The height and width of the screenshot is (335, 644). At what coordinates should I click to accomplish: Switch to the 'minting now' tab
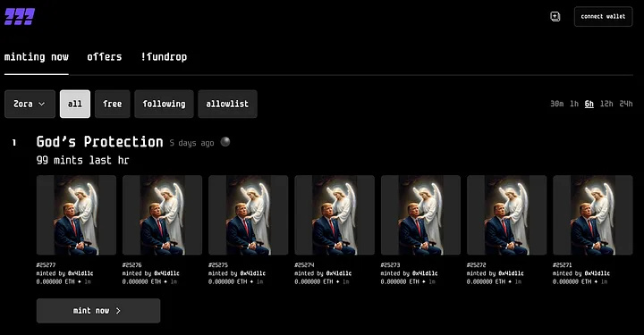coord(37,57)
